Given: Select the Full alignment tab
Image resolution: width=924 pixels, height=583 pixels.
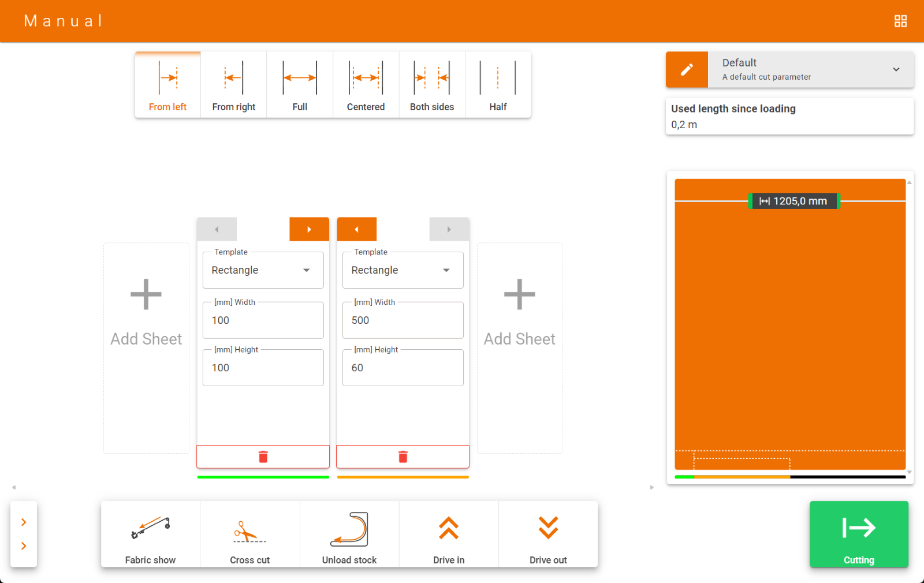Looking at the screenshot, I should [x=300, y=85].
